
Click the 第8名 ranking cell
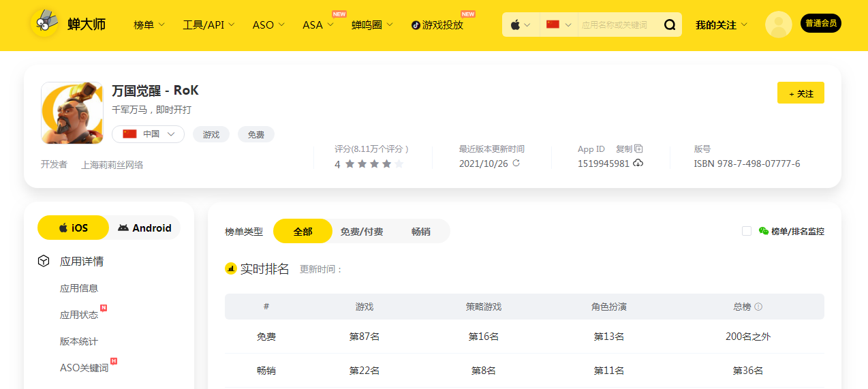click(484, 371)
